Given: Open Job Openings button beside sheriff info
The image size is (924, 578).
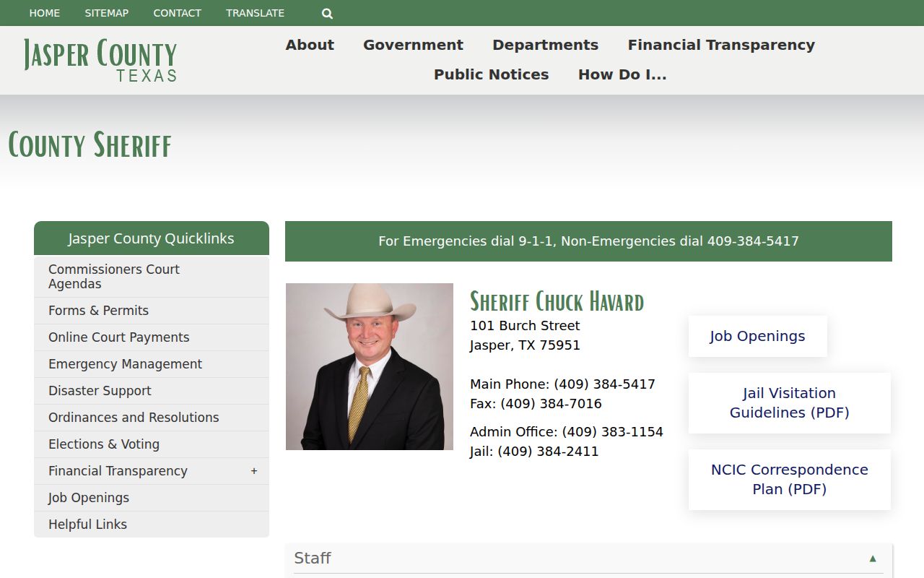Looking at the screenshot, I should [757, 336].
